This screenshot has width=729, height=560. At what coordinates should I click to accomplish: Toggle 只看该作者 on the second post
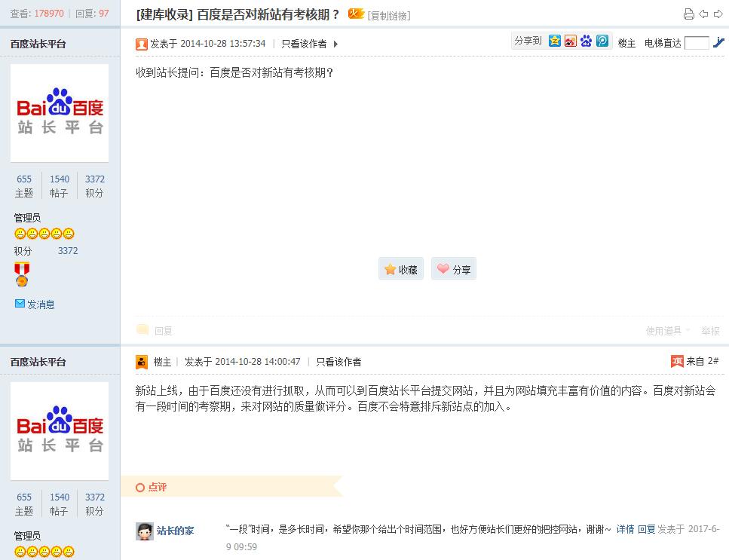tap(338, 362)
